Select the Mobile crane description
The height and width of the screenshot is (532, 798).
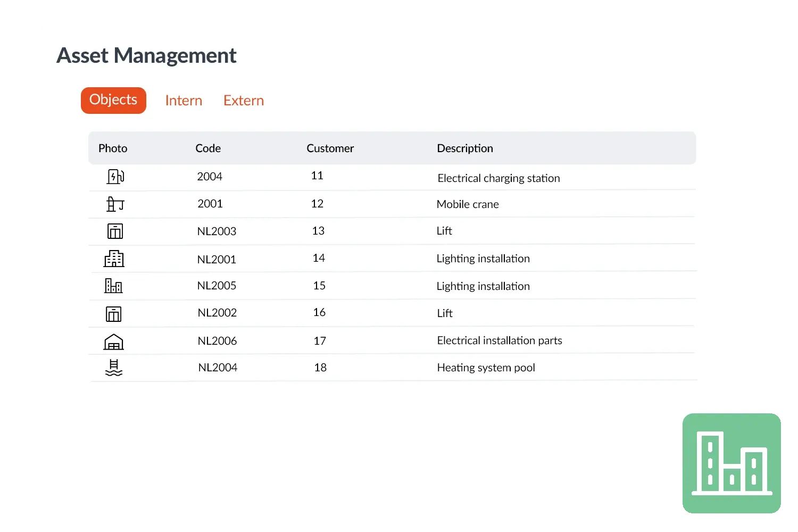[x=468, y=204]
